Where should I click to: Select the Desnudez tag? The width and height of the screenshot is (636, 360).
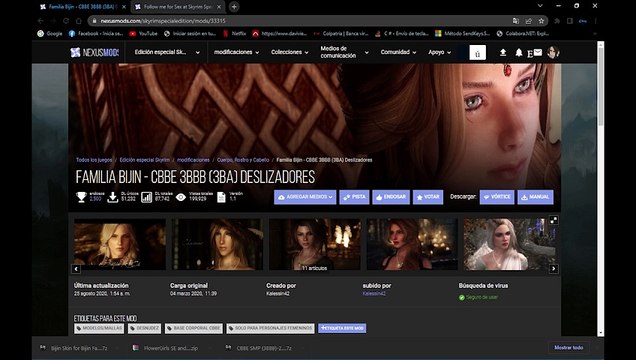click(144, 328)
